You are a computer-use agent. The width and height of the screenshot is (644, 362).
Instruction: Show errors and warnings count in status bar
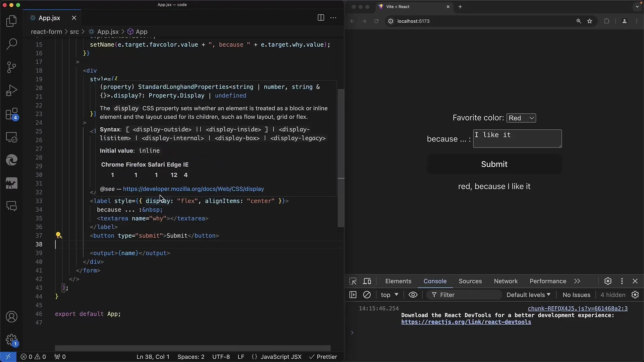tap(33, 357)
